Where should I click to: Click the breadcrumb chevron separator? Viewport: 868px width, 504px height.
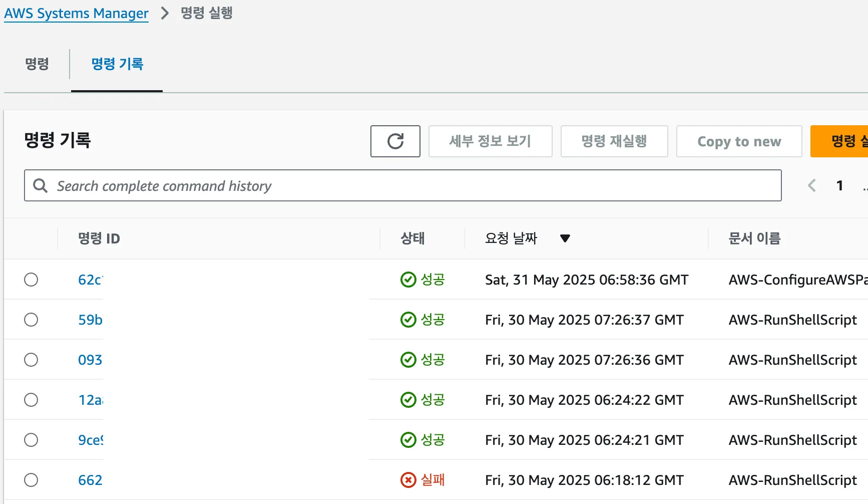[x=165, y=13]
